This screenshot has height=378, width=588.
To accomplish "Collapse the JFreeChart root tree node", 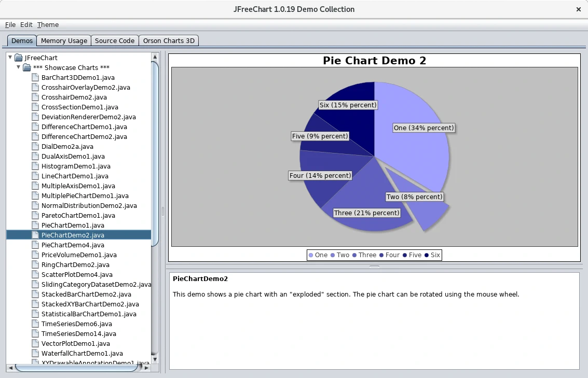I will click(x=10, y=57).
